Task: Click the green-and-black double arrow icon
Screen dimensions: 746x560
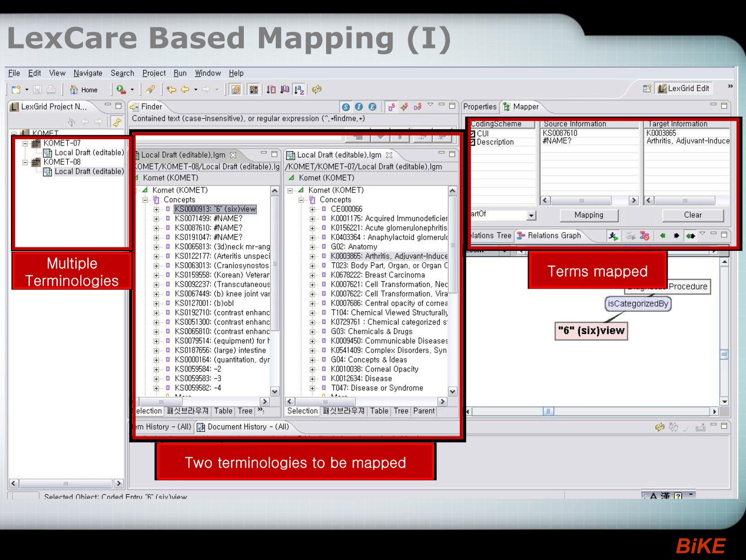Action: pos(690,236)
